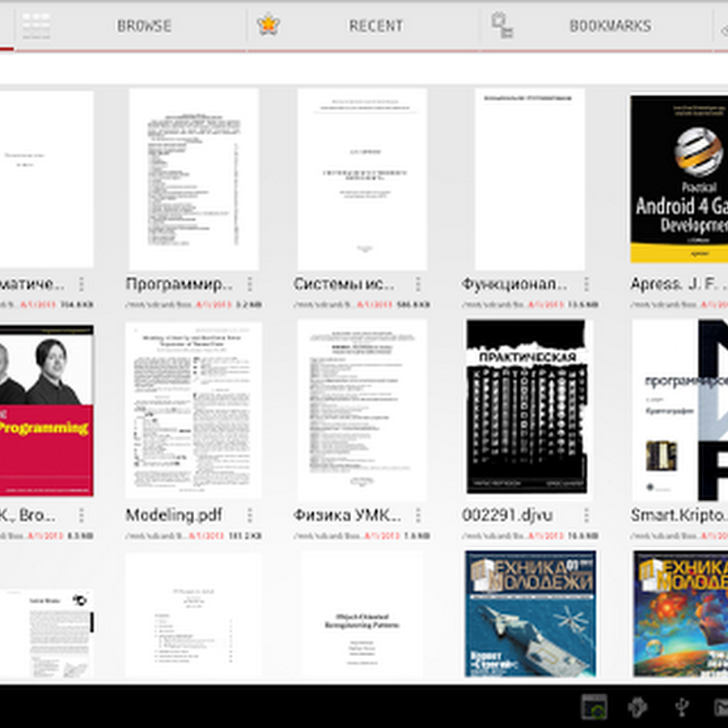Click the title text "K., Bro.."
This screenshot has height=728, width=728.
click(28, 515)
